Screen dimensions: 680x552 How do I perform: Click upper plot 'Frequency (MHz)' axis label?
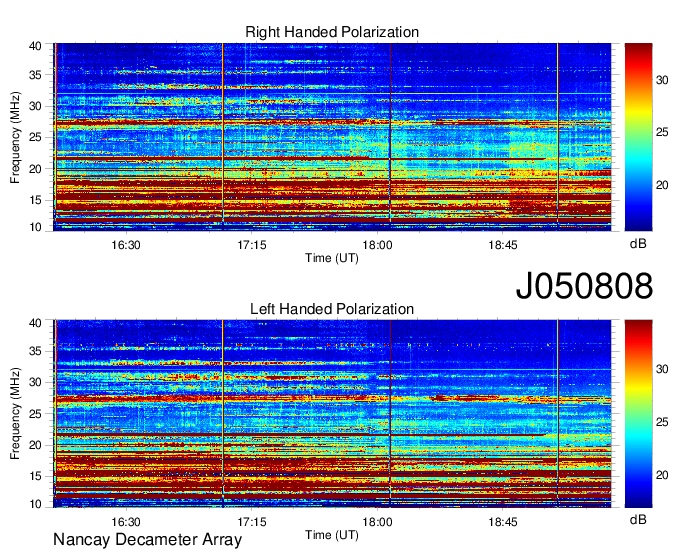(x=15, y=137)
